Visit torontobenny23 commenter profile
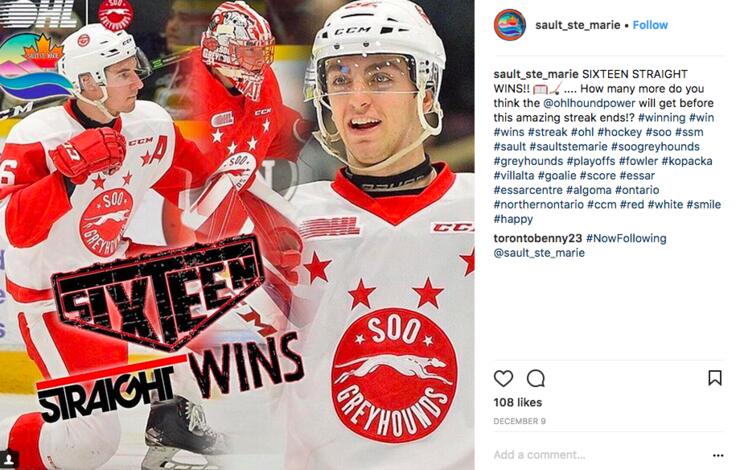 click(x=538, y=238)
